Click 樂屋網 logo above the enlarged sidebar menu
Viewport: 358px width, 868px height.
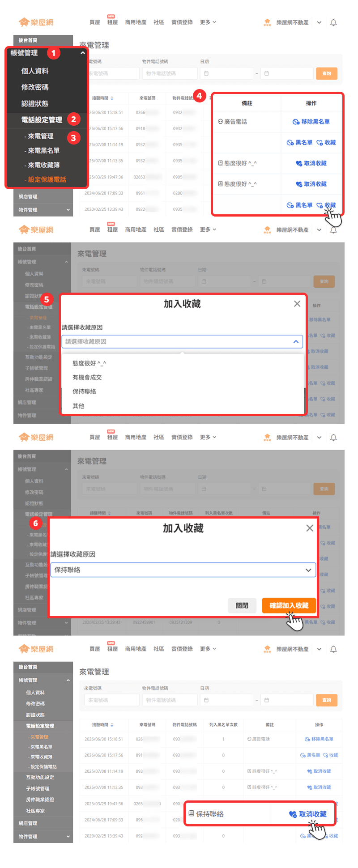pos(36,22)
